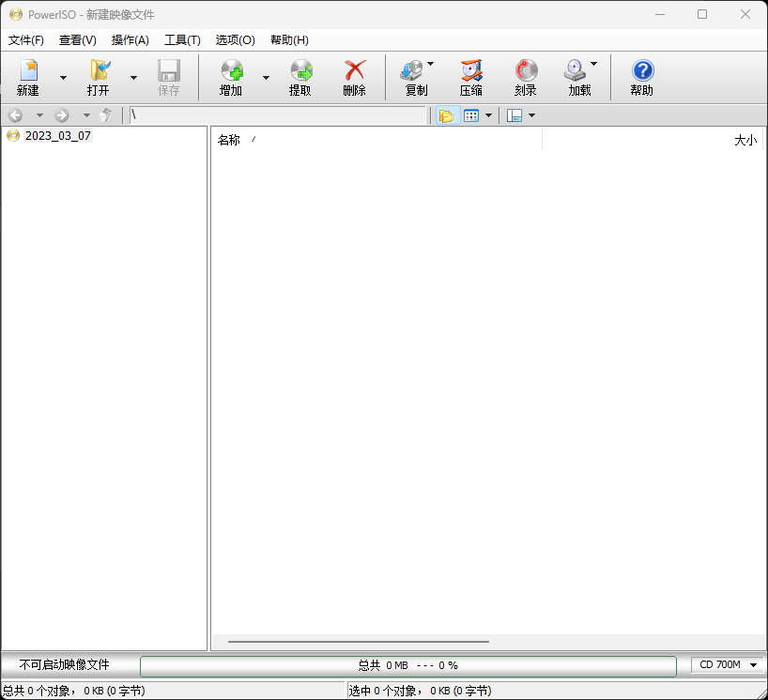The width and height of the screenshot is (768, 700).
Task: Click the 提取 (Extract) toolbar icon
Action: click(301, 70)
